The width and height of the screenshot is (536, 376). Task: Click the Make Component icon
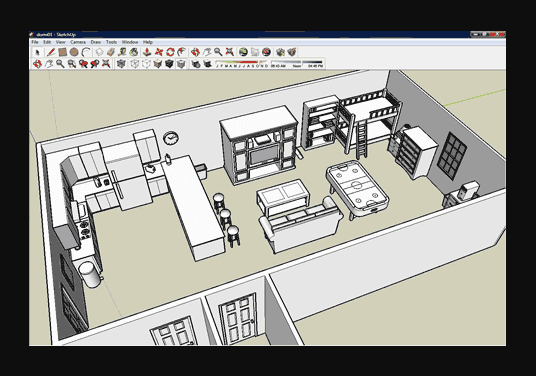coord(99,52)
